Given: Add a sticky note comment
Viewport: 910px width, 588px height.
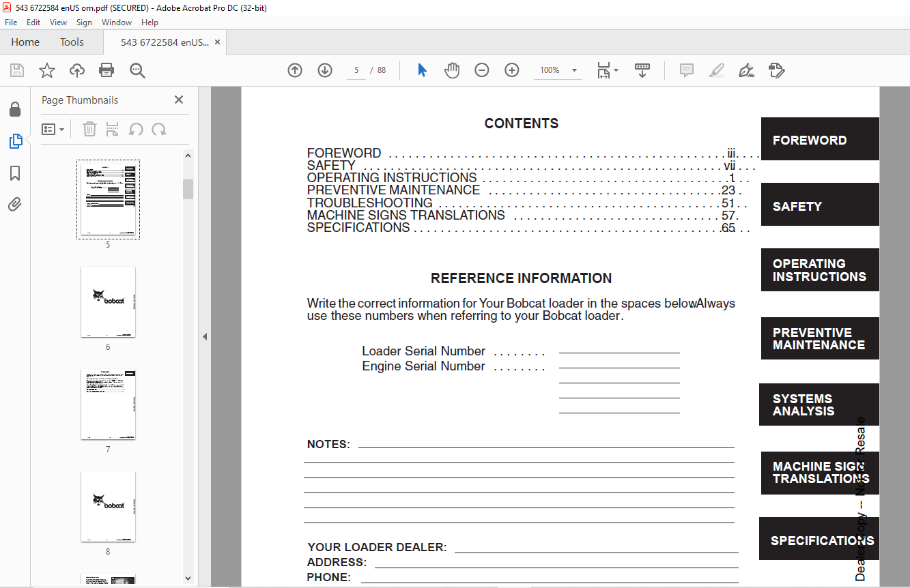Looking at the screenshot, I should pos(687,70).
